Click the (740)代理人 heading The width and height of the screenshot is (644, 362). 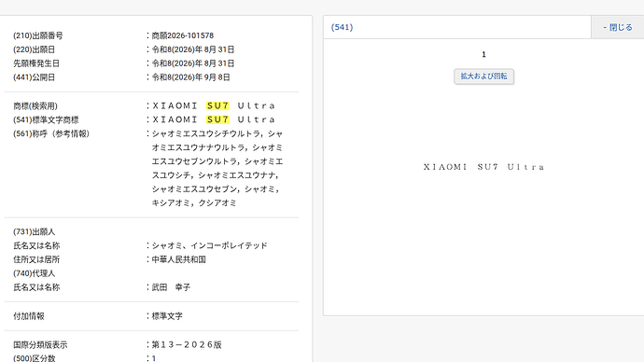35,273
